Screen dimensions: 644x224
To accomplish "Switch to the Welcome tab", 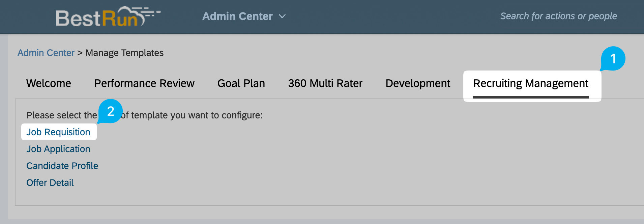I will coord(49,83).
